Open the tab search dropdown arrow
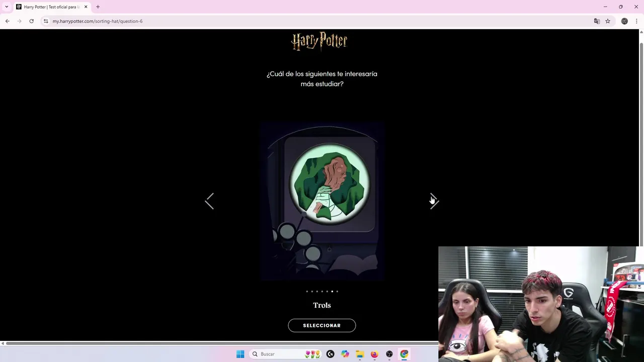 pyautogui.click(x=6, y=7)
